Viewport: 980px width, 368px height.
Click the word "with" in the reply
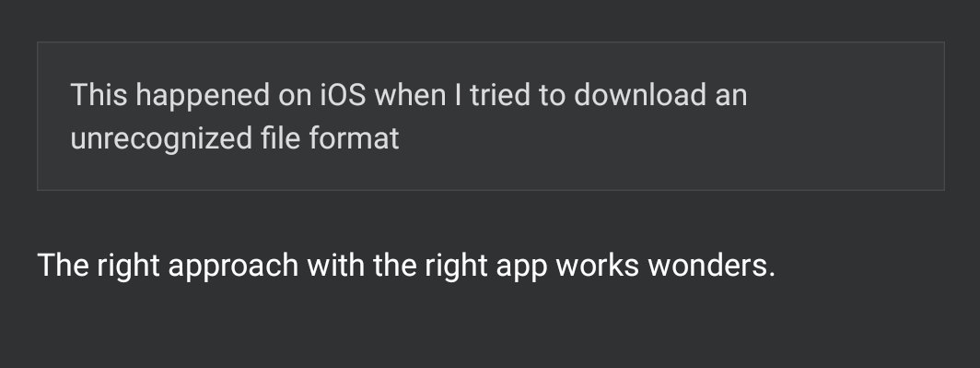click(x=335, y=265)
